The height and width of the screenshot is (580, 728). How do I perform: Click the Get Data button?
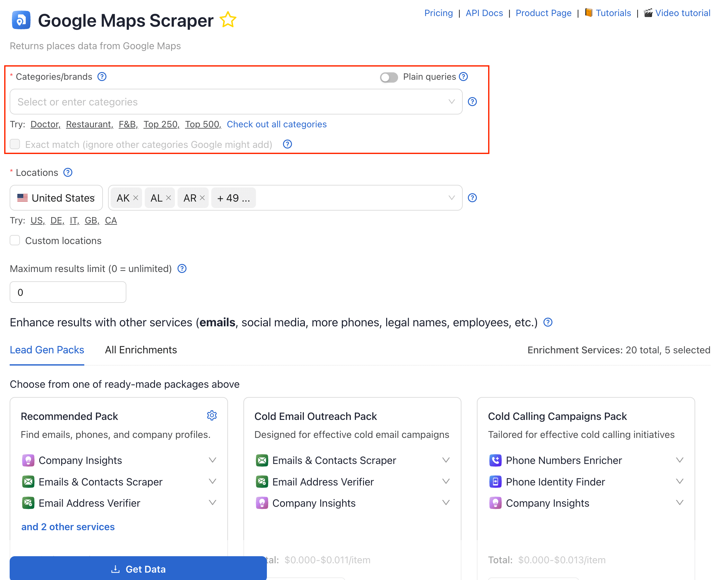tap(139, 568)
